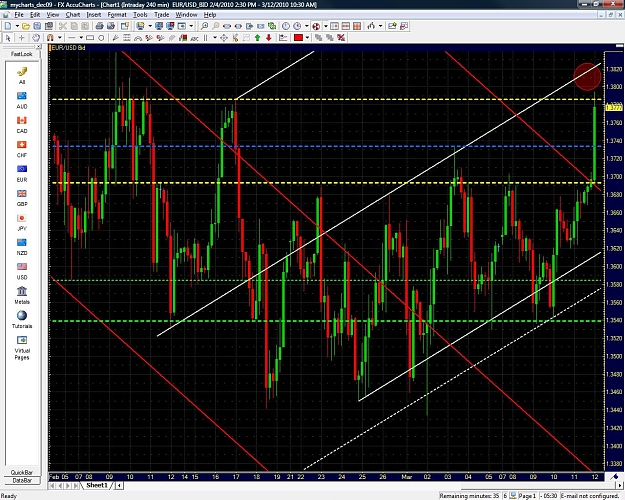Viewport: 625px width, 500px height.
Task: Toggle the magnet snap tool
Action: tap(50, 37)
